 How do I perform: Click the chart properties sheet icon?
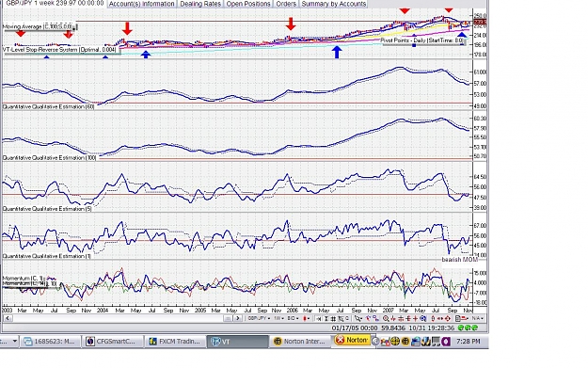[x=457, y=318]
